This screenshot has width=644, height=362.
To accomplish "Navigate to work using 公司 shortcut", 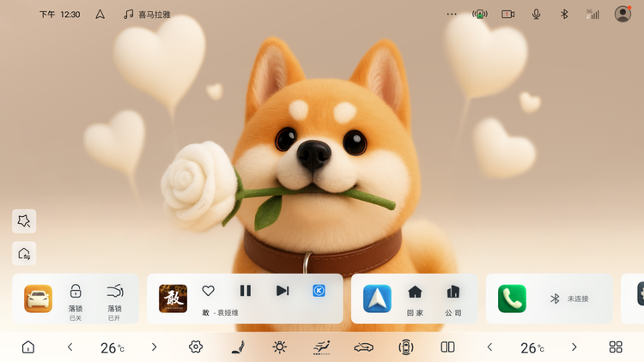I will tap(453, 298).
